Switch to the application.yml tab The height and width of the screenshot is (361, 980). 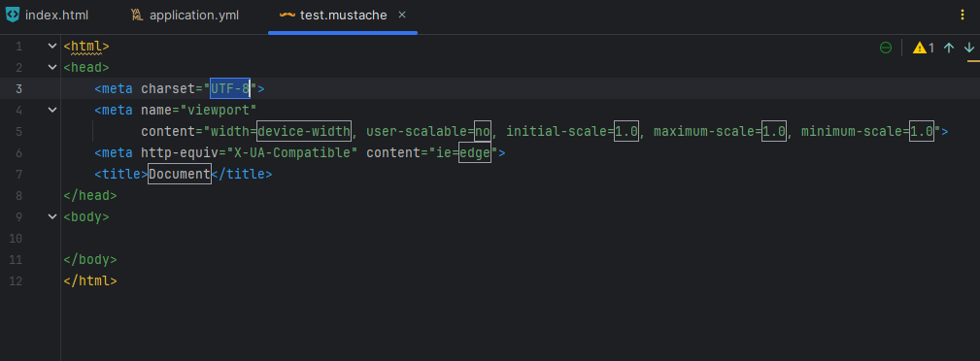[x=185, y=15]
